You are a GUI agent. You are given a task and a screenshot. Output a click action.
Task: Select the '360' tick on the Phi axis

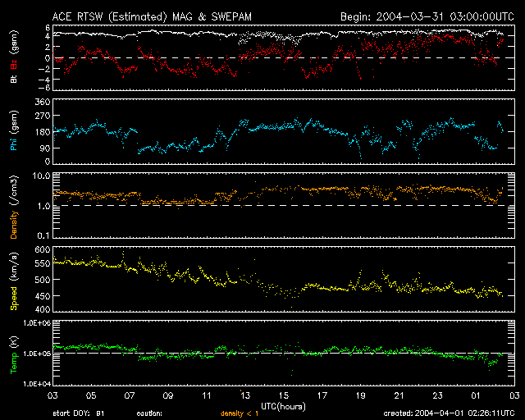click(43, 102)
